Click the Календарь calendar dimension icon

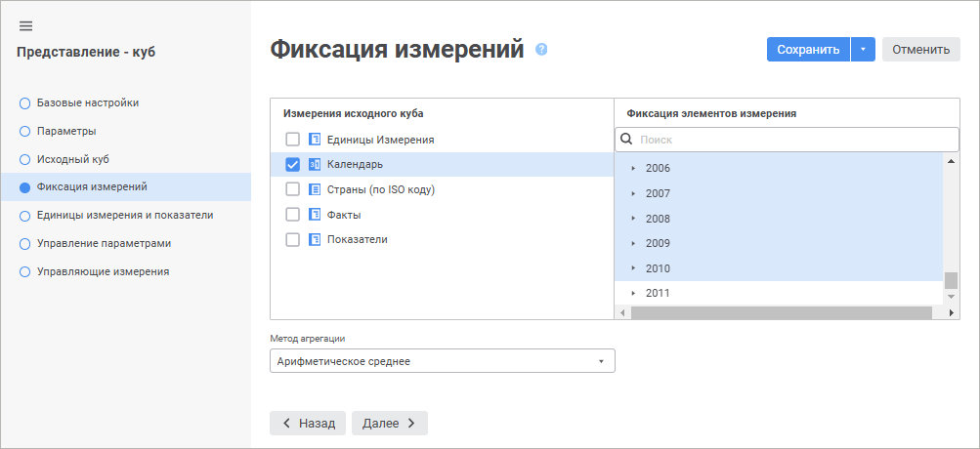click(315, 164)
